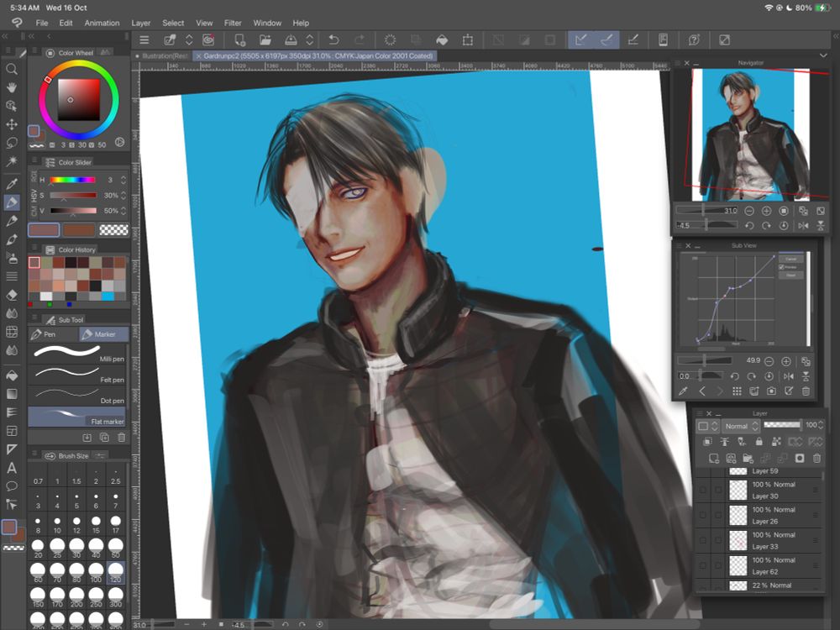The width and height of the screenshot is (840, 630).
Task: Toggle Snap to Special Ruler in command bar
Action: [606, 39]
